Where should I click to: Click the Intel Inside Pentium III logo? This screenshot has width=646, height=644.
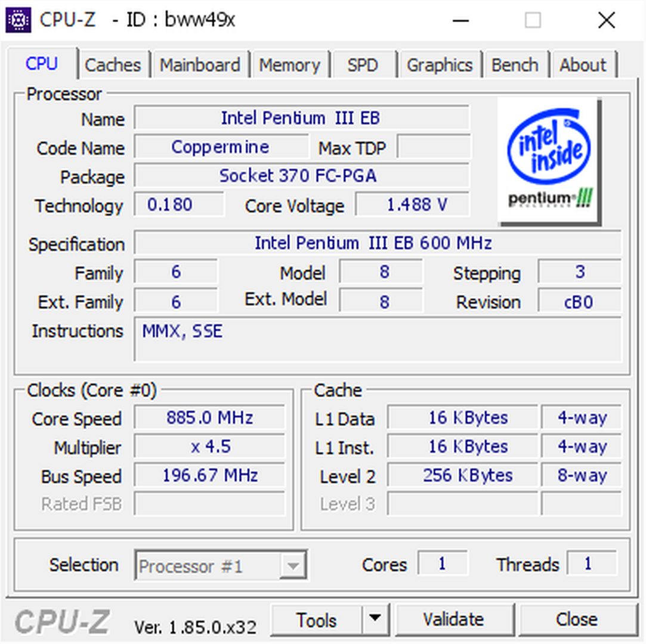(x=549, y=160)
